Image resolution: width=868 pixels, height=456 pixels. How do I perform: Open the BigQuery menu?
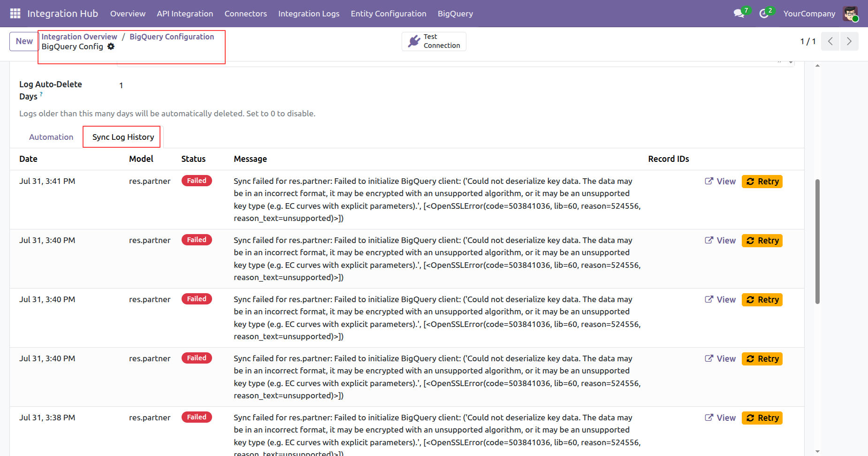pos(455,14)
